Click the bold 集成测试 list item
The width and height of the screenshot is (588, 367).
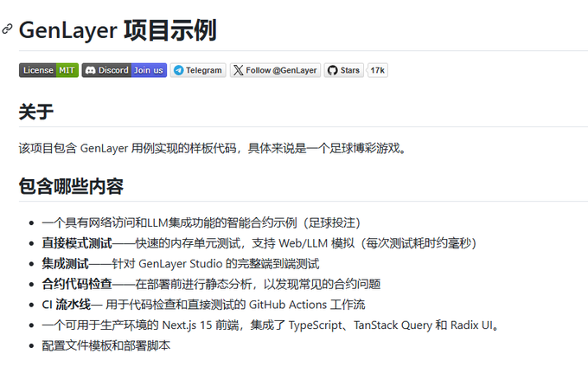pyautogui.click(x=181, y=264)
